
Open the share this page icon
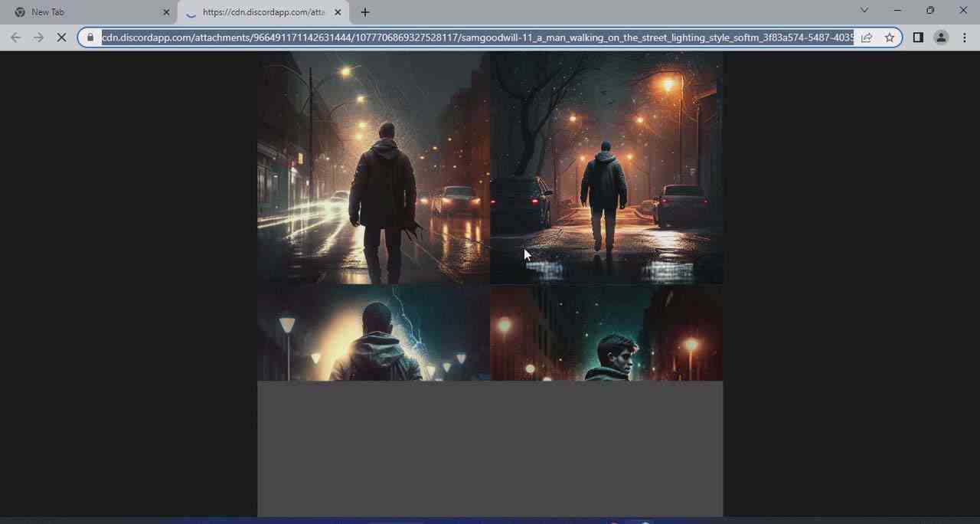[866, 37]
